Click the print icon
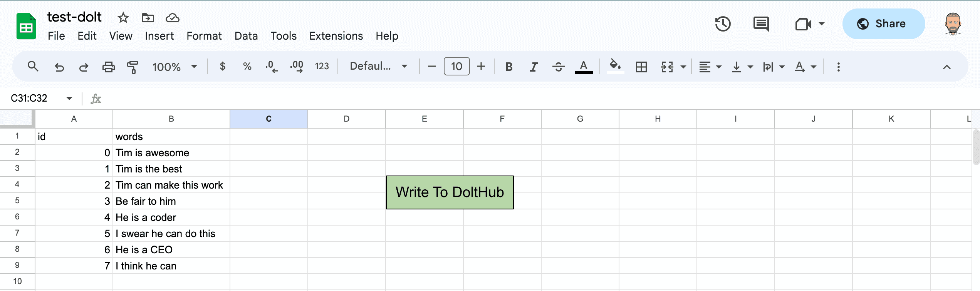The width and height of the screenshot is (980, 291). pyautogui.click(x=108, y=67)
